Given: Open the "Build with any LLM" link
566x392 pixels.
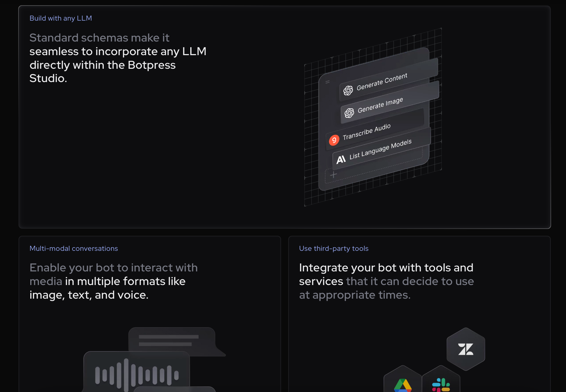Looking at the screenshot, I should pyautogui.click(x=61, y=18).
